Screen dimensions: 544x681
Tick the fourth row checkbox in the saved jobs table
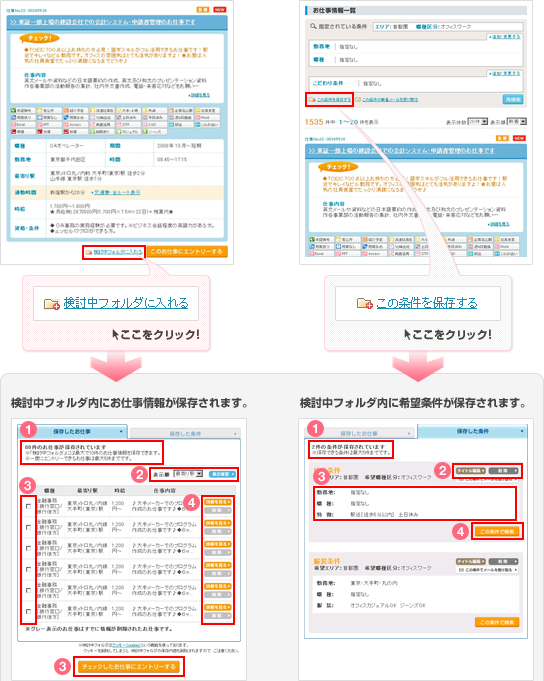(28, 569)
